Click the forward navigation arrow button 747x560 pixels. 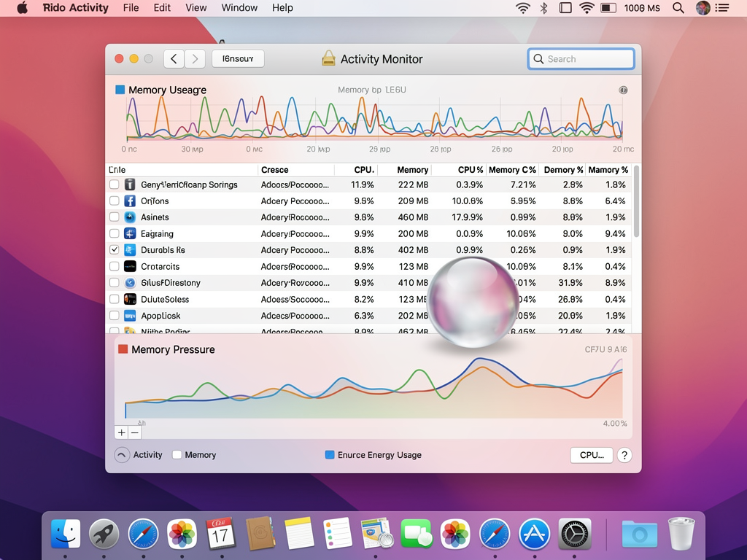click(x=195, y=58)
